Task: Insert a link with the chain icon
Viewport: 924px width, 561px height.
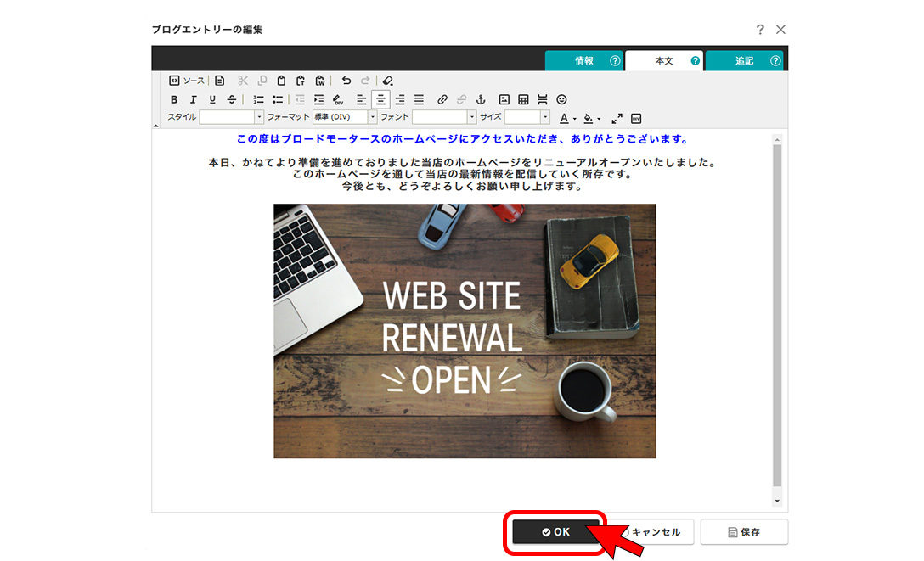Action: point(442,100)
